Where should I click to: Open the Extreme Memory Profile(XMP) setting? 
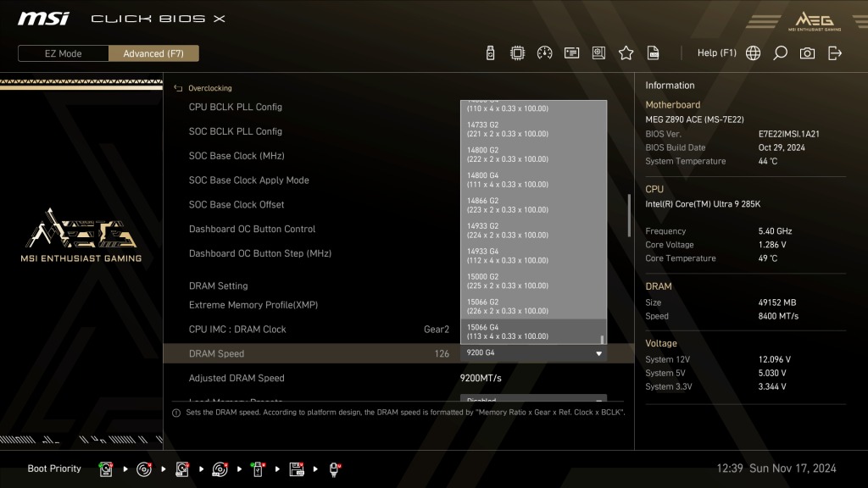[398, 305]
